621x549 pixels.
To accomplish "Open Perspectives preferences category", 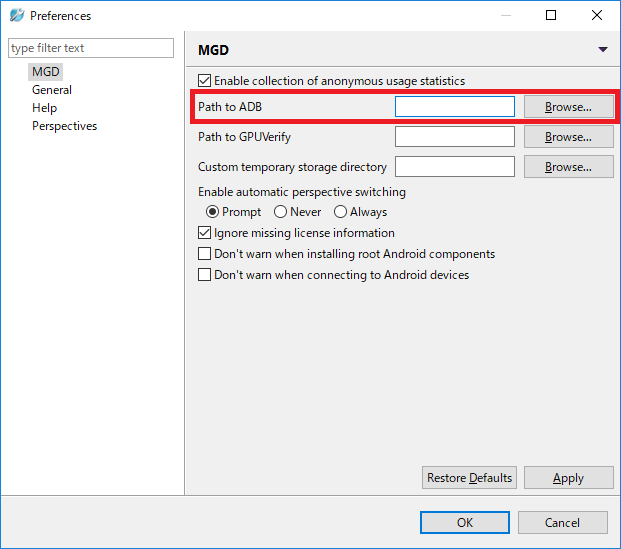I will 65,126.
